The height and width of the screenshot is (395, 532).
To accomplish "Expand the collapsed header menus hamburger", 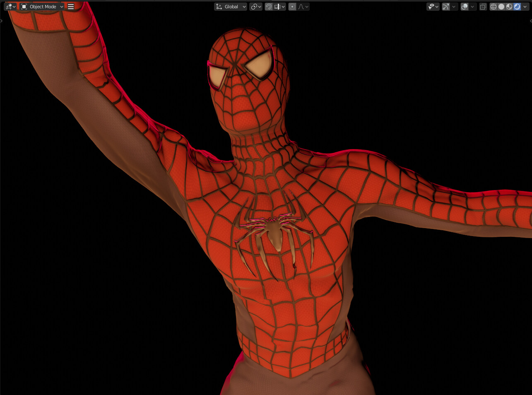I will point(71,7).
